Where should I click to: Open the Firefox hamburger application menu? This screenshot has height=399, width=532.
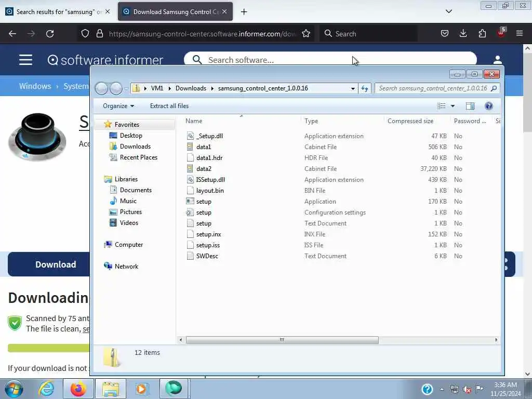520,33
